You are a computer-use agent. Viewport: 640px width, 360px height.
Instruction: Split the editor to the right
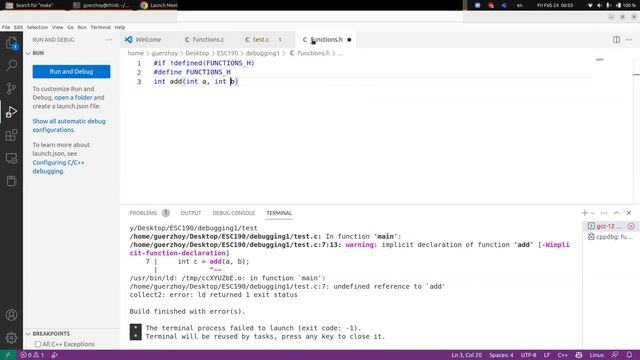coord(616,40)
